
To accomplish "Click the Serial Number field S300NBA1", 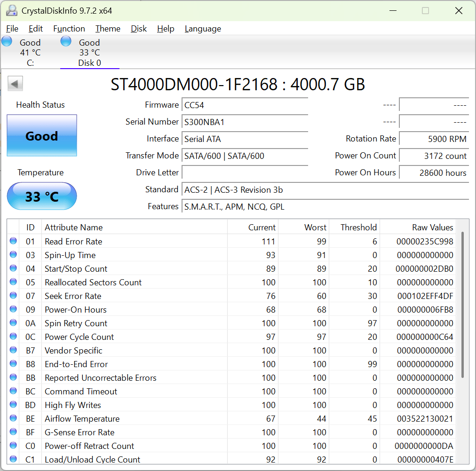I will pos(245,122).
